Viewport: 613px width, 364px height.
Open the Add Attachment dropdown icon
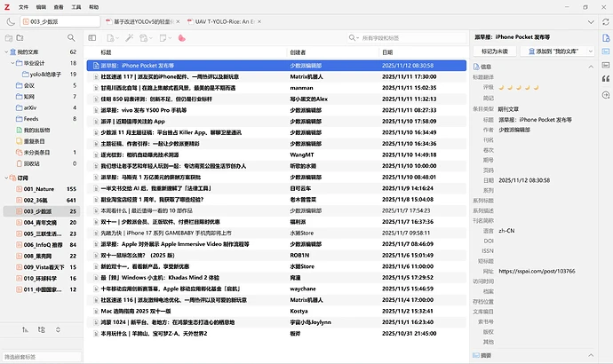tap(146, 38)
